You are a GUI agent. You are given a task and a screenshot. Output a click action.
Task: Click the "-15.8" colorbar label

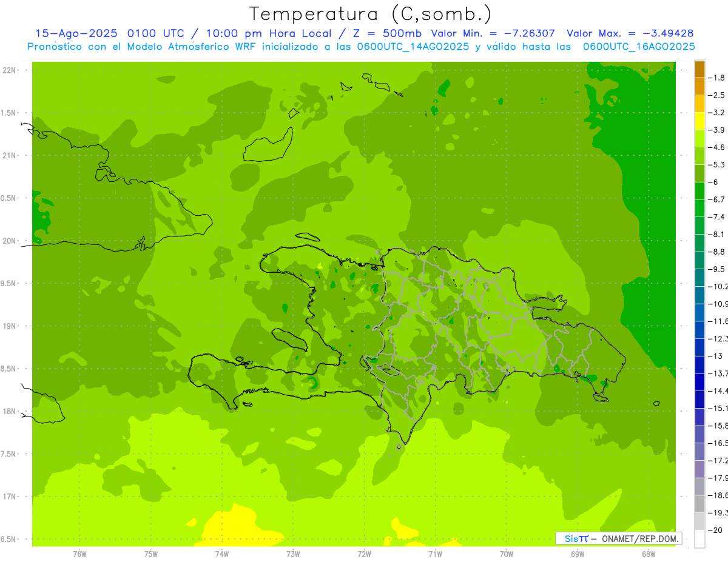tap(718, 426)
